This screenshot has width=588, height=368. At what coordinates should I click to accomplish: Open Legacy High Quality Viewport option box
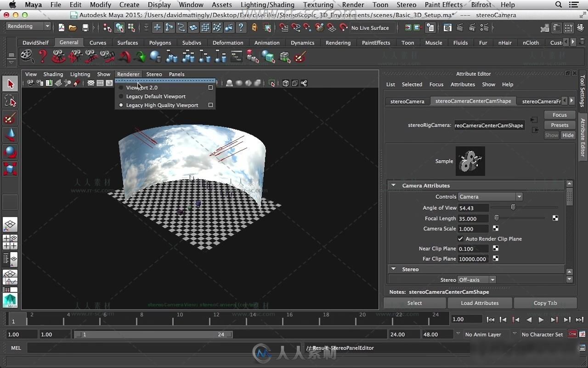pyautogui.click(x=210, y=105)
